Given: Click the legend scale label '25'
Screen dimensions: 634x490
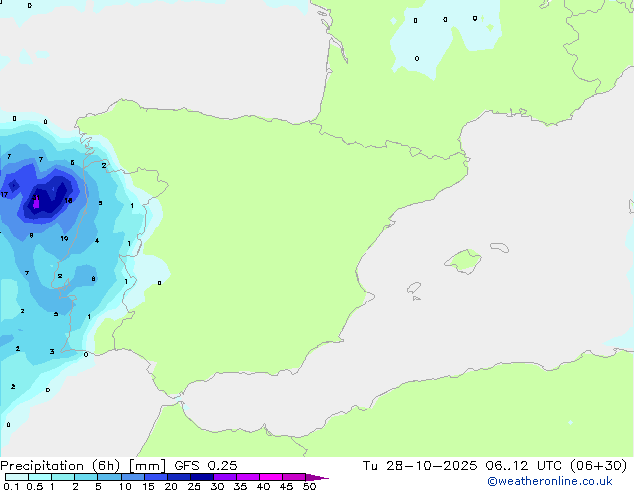Looking at the screenshot, I should (194, 486).
